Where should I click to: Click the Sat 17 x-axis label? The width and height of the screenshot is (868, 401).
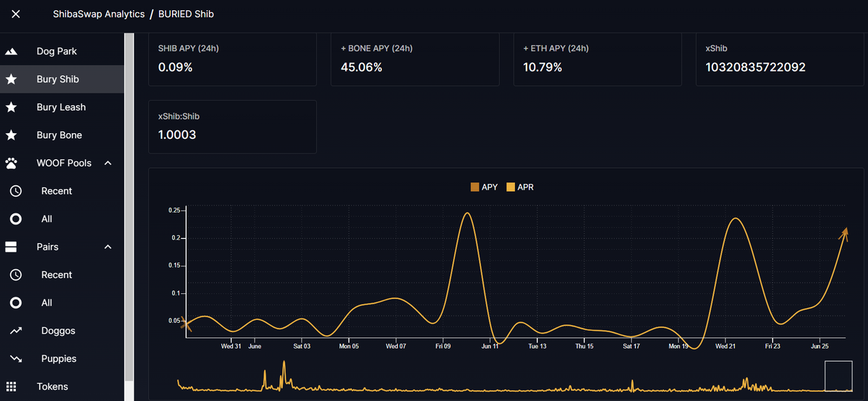(631, 346)
